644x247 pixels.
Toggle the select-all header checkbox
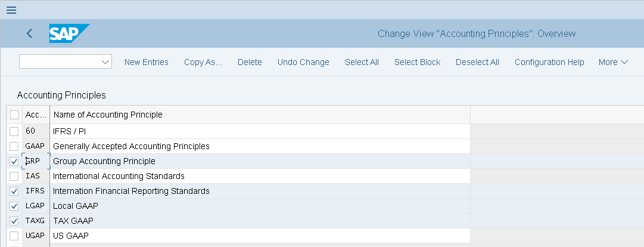[x=14, y=115]
